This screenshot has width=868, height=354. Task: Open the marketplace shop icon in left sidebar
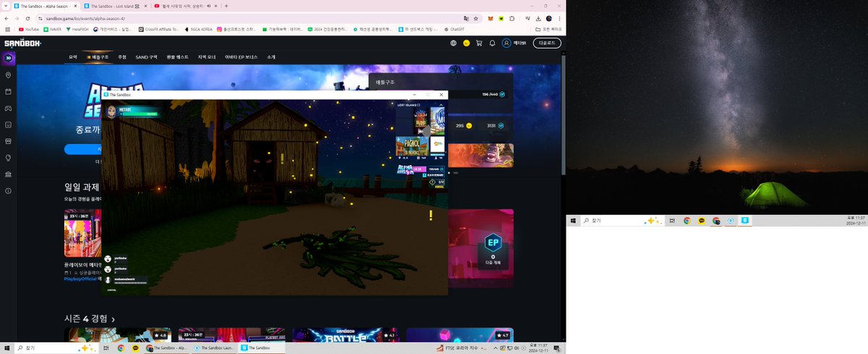[8, 141]
